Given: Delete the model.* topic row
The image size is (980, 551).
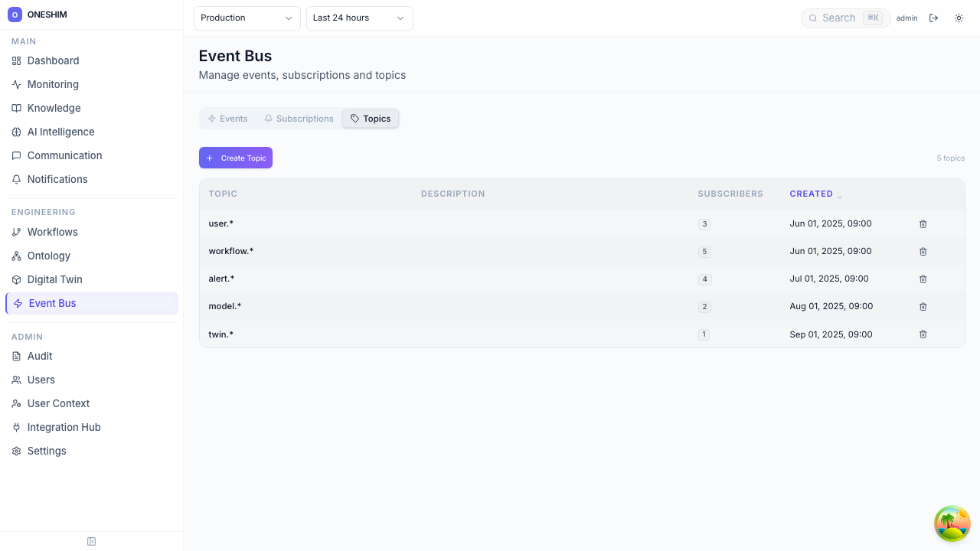Looking at the screenshot, I should tap(923, 307).
